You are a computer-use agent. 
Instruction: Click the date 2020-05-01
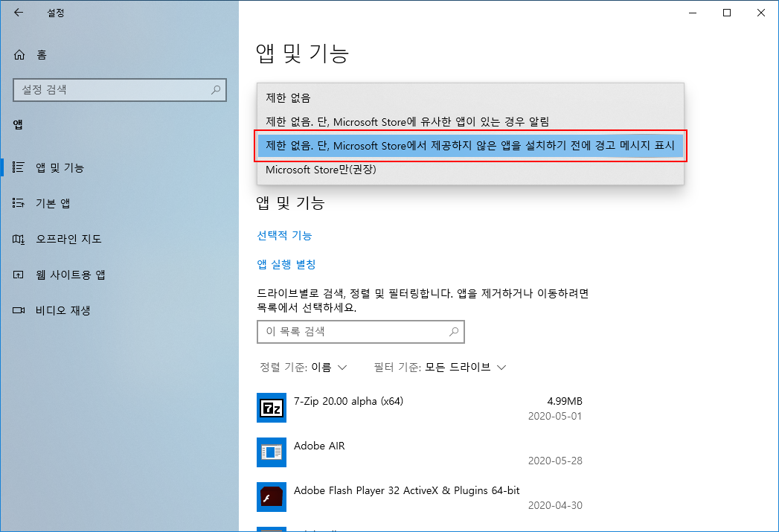[x=555, y=416]
